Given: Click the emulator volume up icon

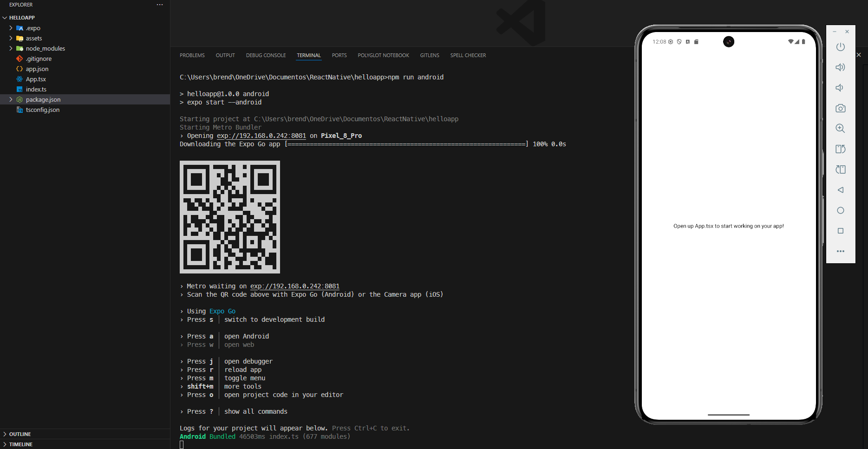Looking at the screenshot, I should point(840,67).
